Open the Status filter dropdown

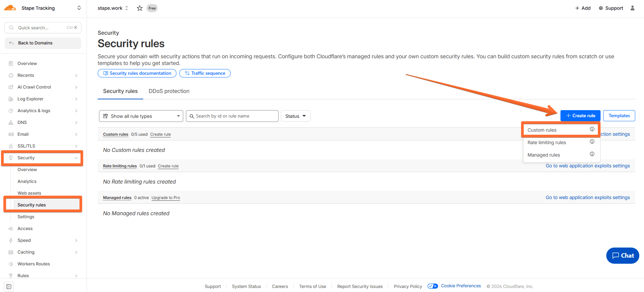295,116
